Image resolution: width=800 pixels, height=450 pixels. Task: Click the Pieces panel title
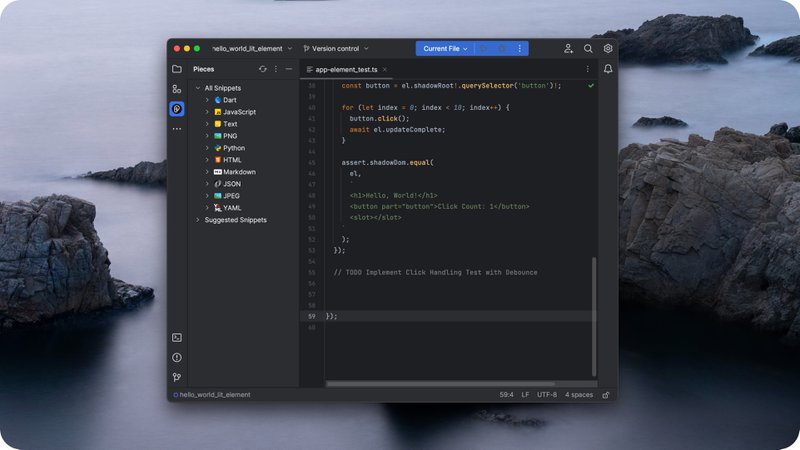coord(204,69)
